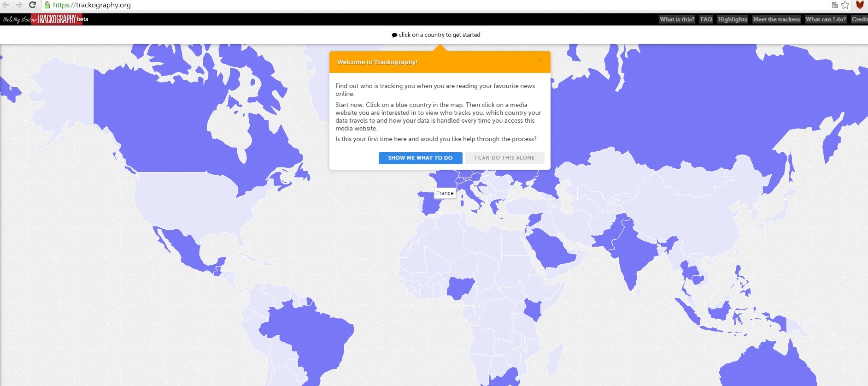Click the browser forward arrow
Viewport: 868px width, 386px height.
tap(19, 5)
